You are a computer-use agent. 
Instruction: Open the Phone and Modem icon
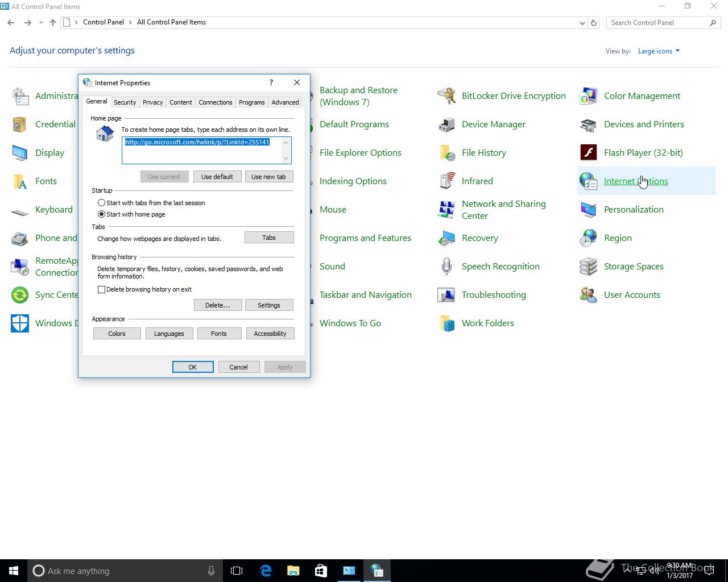(x=20, y=238)
